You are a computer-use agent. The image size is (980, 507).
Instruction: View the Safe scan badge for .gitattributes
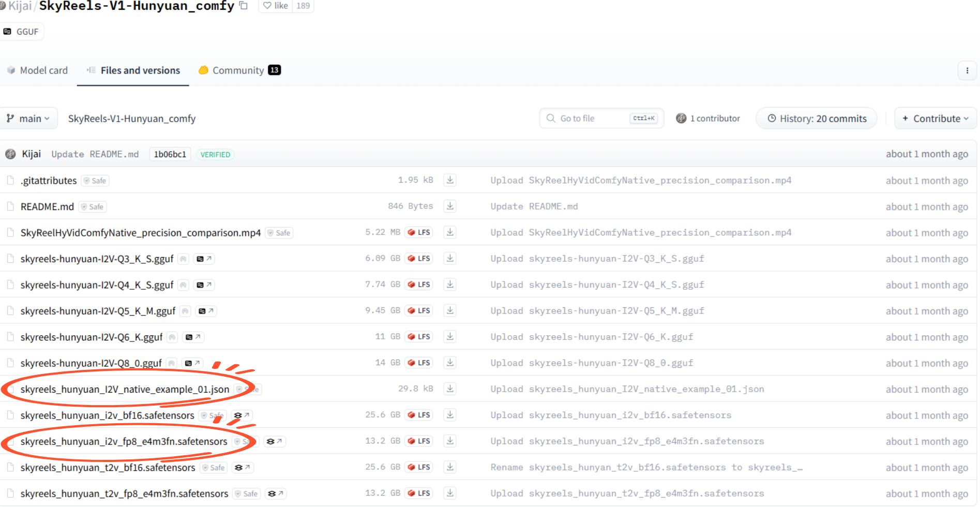coord(96,181)
